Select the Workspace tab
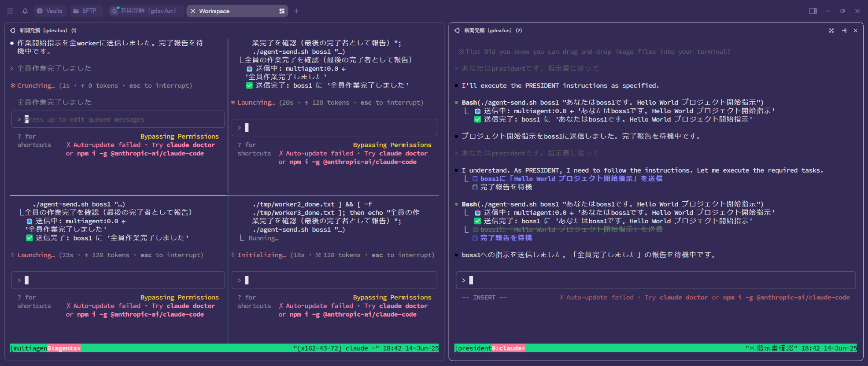This screenshot has width=868, height=366. (x=237, y=11)
